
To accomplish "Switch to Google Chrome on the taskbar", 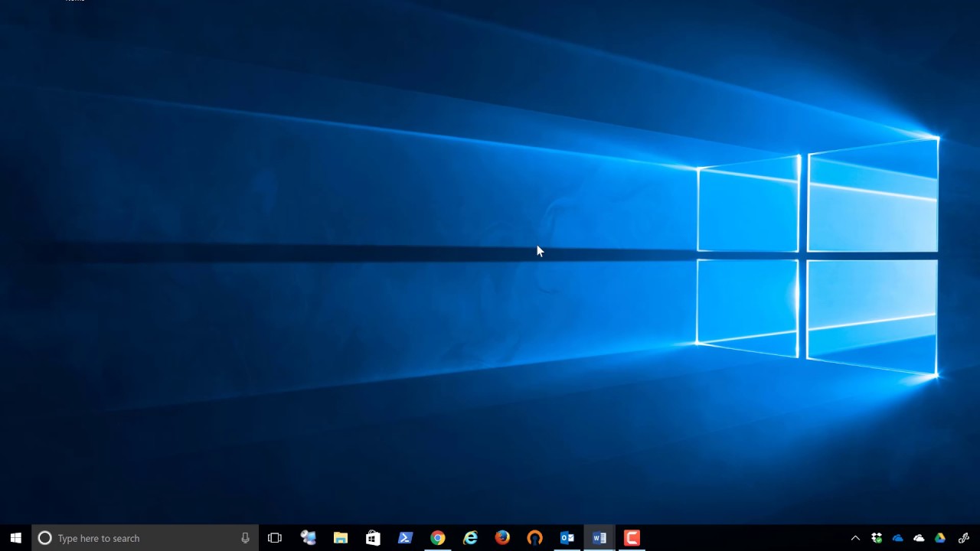I will tap(437, 538).
